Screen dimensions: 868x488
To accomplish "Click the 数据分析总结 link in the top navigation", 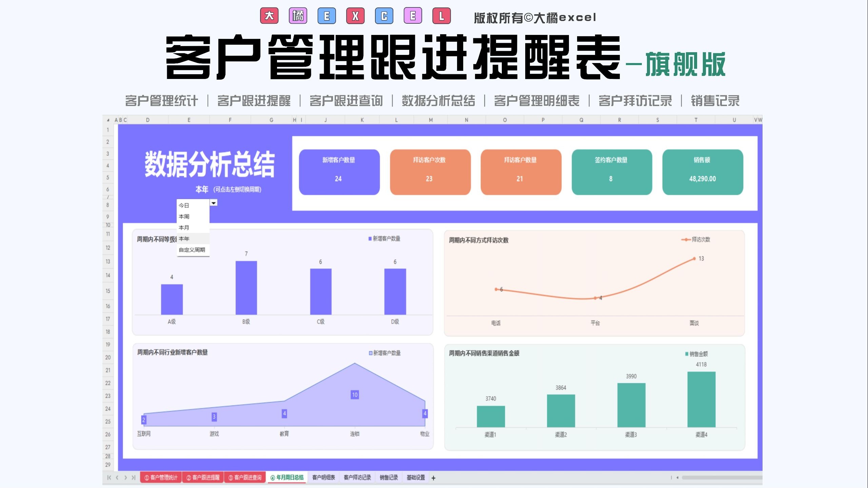I will pos(438,101).
